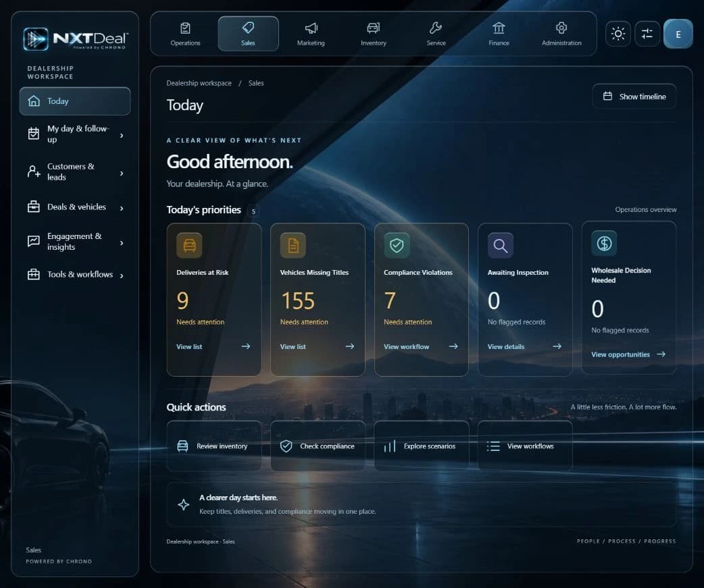Click the Awaiting Inspection magnifier icon
This screenshot has height=588, width=704.
coord(501,245)
